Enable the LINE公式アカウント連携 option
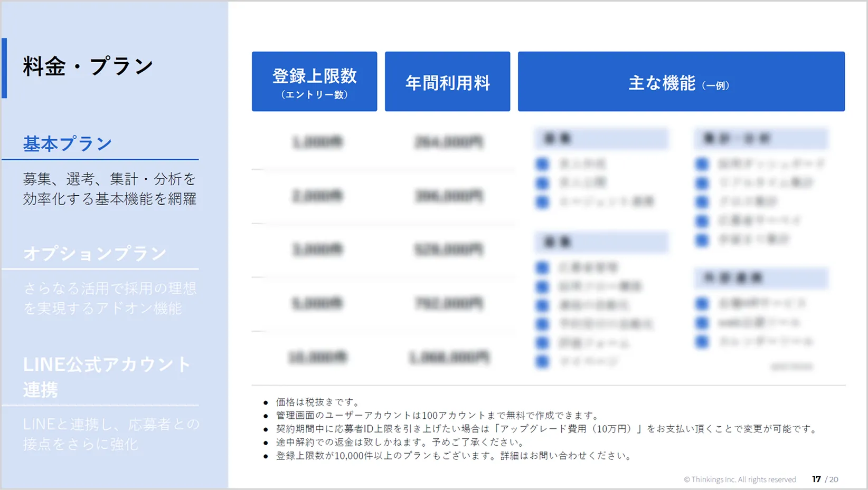 (107, 377)
